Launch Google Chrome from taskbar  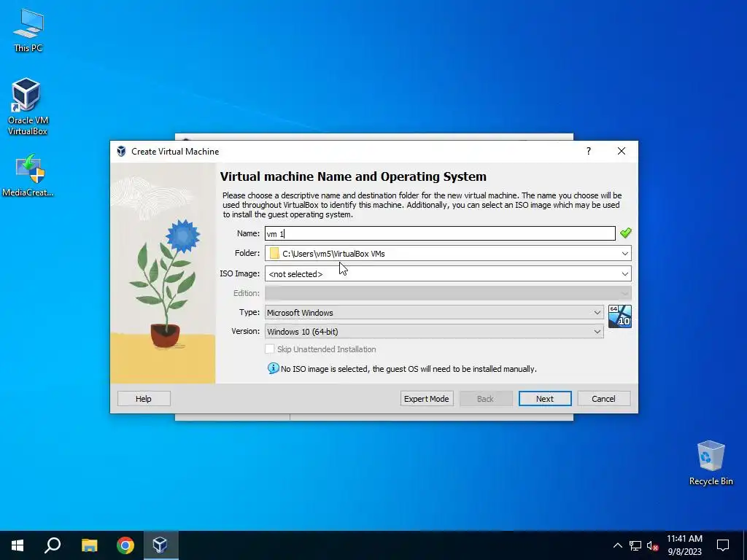pos(125,545)
